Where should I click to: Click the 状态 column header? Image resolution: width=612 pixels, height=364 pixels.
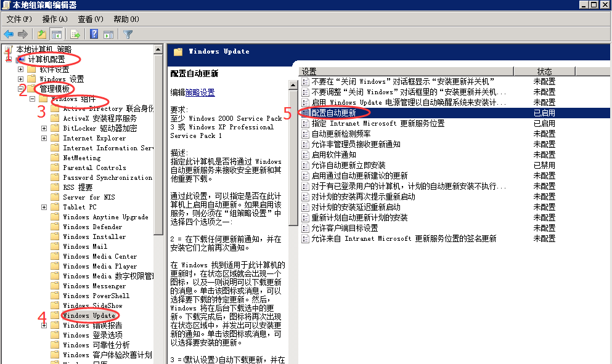click(544, 71)
